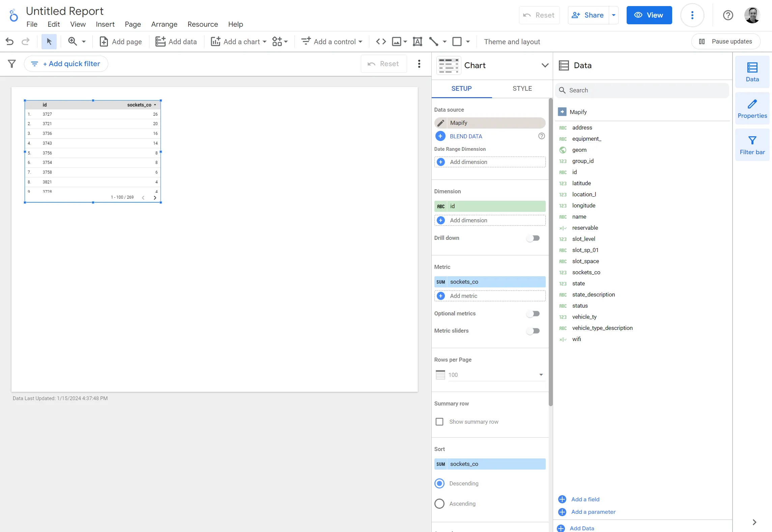Enable Optional metrics toggle
The width and height of the screenshot is (772, 532).
(533, 314)
